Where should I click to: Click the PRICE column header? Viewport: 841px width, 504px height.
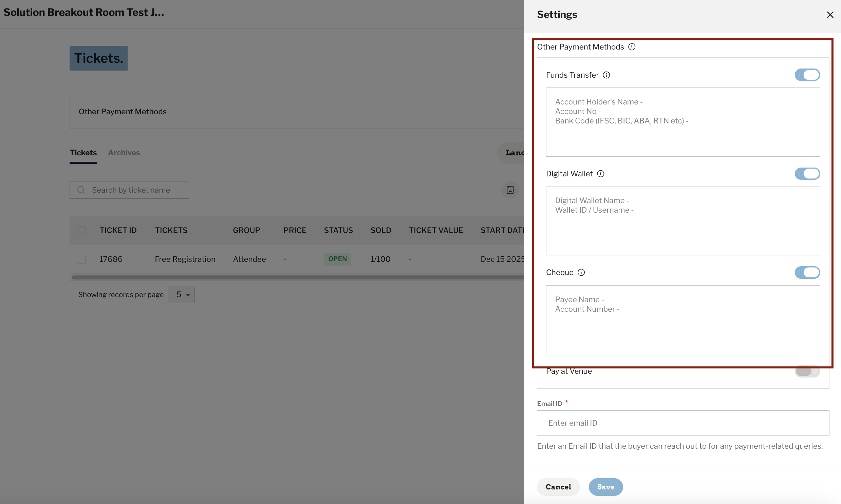point(295,230)
